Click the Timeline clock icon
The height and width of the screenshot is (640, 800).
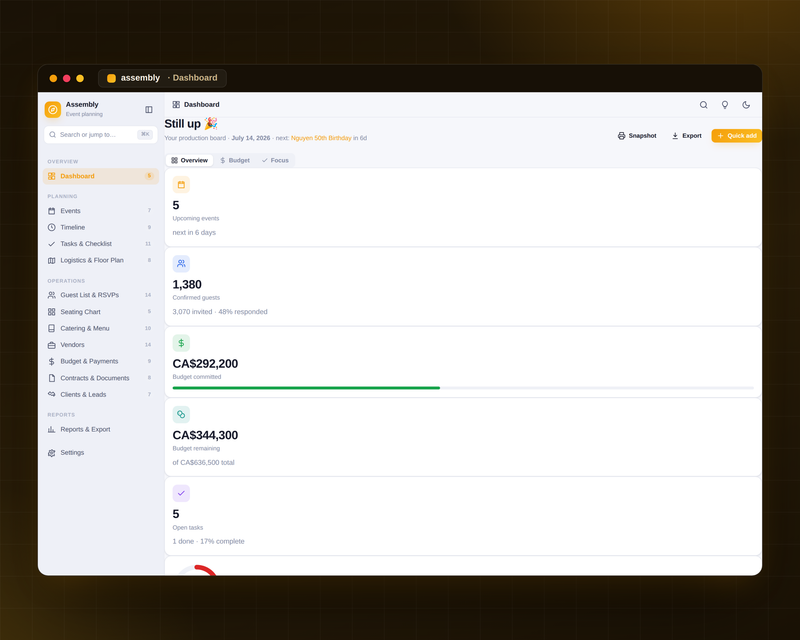(x=52, y=227)
